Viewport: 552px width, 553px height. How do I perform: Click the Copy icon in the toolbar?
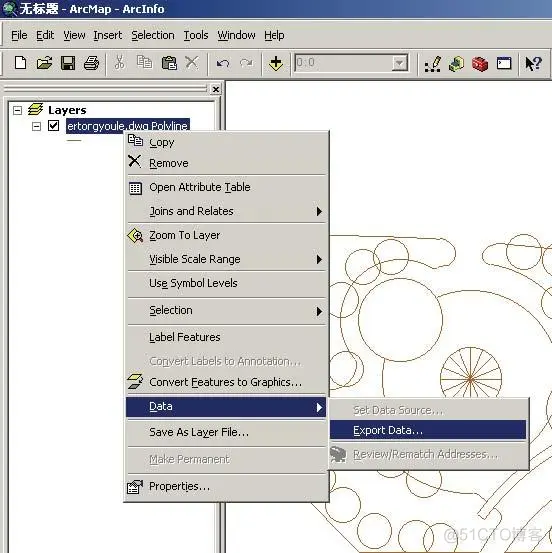[144, 63]
